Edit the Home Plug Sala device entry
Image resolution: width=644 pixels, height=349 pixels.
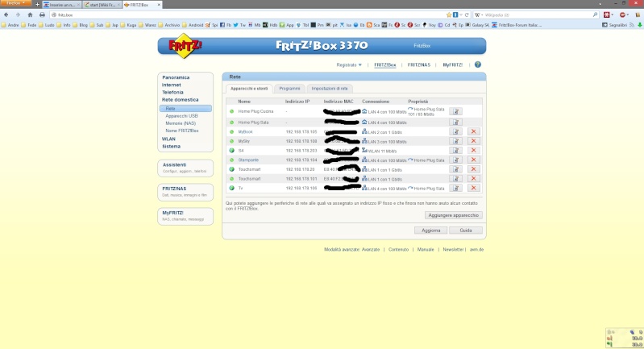455,123
